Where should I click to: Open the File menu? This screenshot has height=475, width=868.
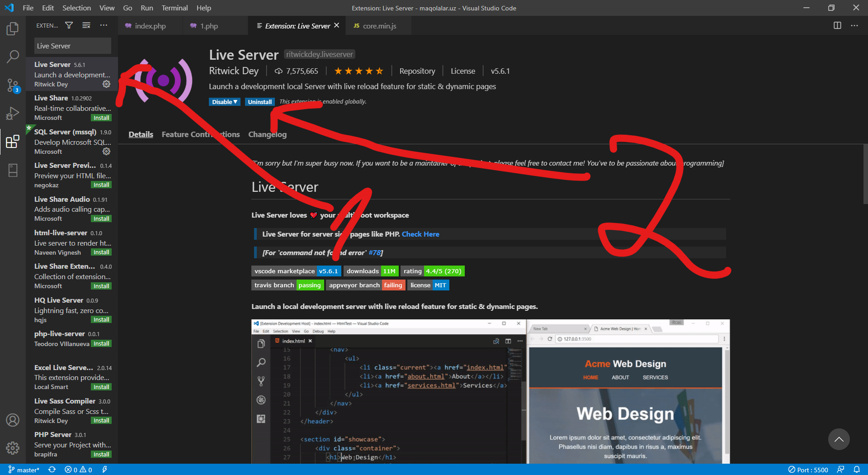point(28,8)
